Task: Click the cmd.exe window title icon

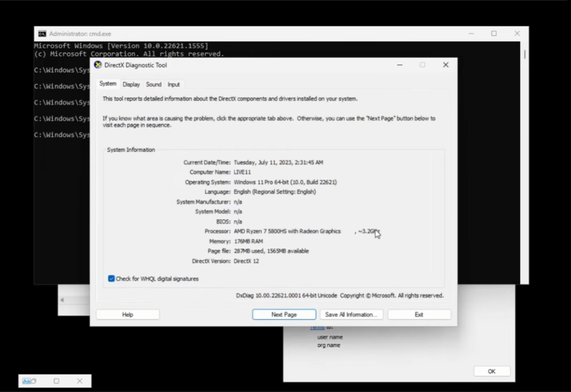Action: [42, 34]
